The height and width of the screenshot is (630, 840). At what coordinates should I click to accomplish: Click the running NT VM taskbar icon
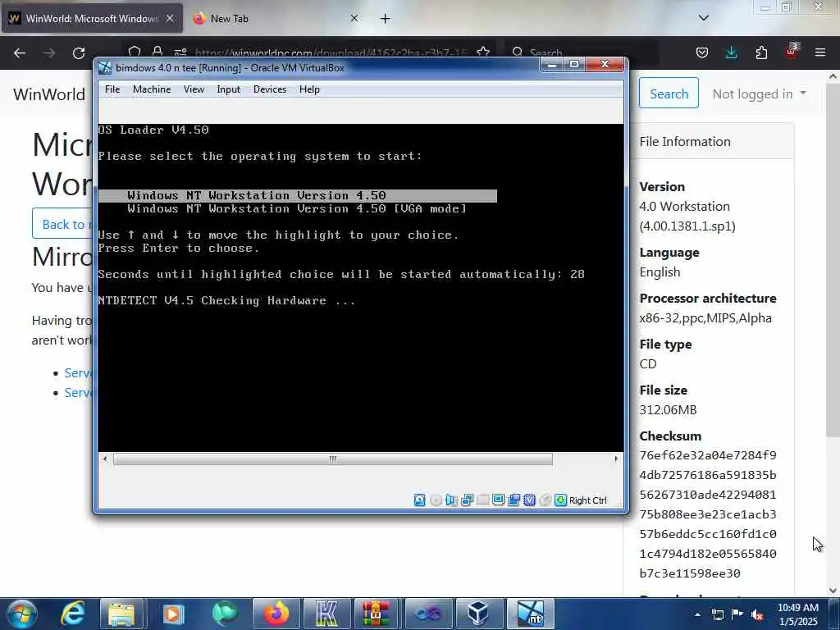[x=530, y=614]
